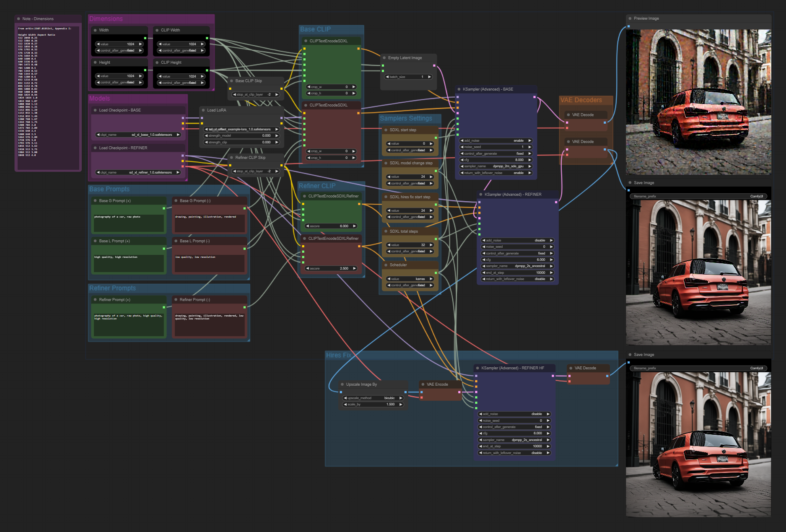Image resolution: width=786 pixels, height=532 pixels.
Task: Click the Base G Prompt (+) text box
Action: 129,223
